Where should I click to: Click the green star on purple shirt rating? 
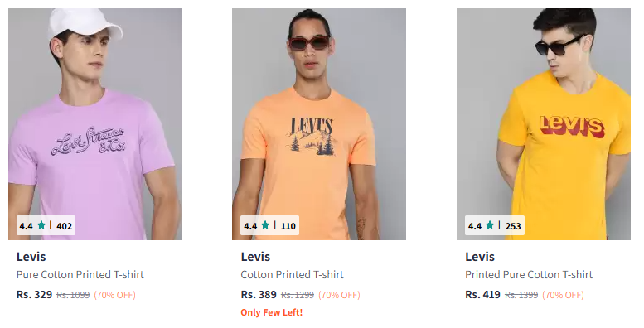(41, 225)
